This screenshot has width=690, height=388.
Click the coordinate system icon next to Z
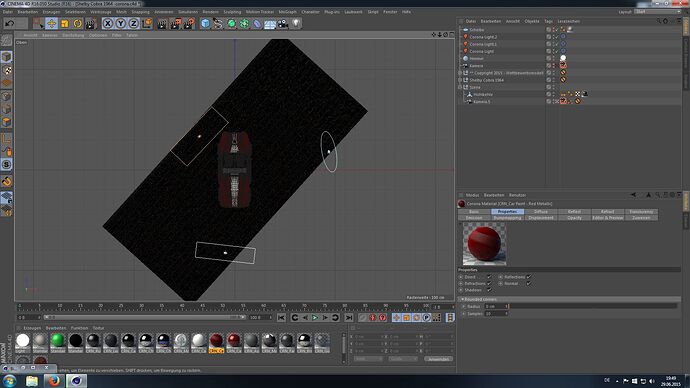tap(147, 23)
